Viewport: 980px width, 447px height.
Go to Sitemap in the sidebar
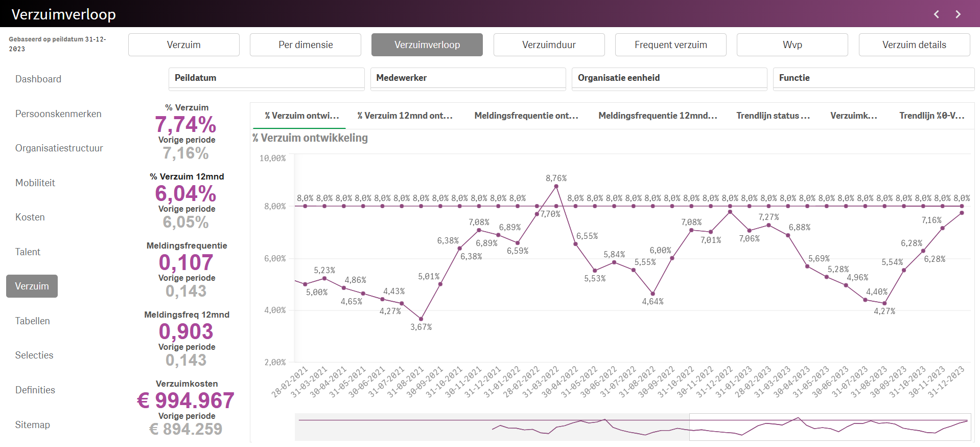coord(33,425)
